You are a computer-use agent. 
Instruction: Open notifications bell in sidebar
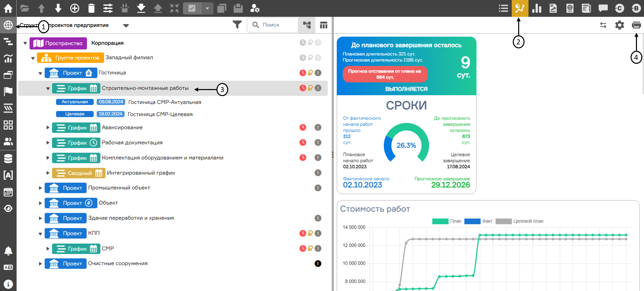pos(8,251)
